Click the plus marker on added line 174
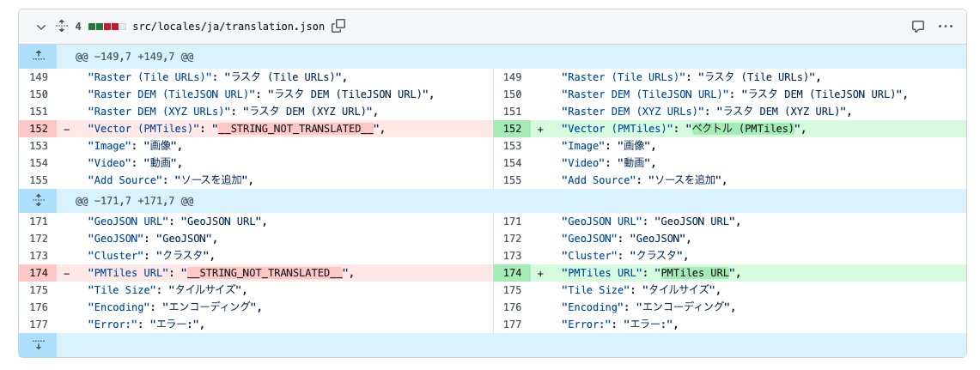This screenshot has height=370, width=980. click(540, 273)
